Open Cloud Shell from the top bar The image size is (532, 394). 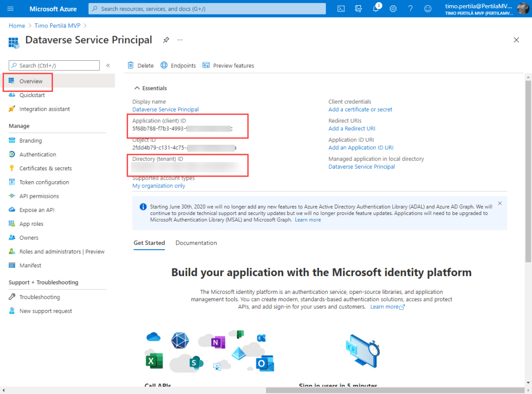[x=341, y=9]
